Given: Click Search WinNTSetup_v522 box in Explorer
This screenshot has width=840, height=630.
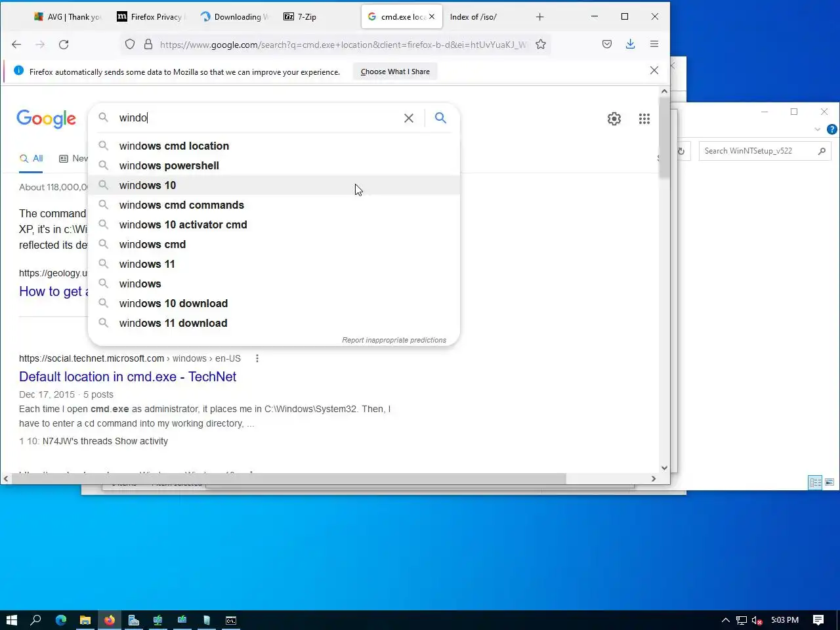Looking at the screenshot, I should pos(765,151).
